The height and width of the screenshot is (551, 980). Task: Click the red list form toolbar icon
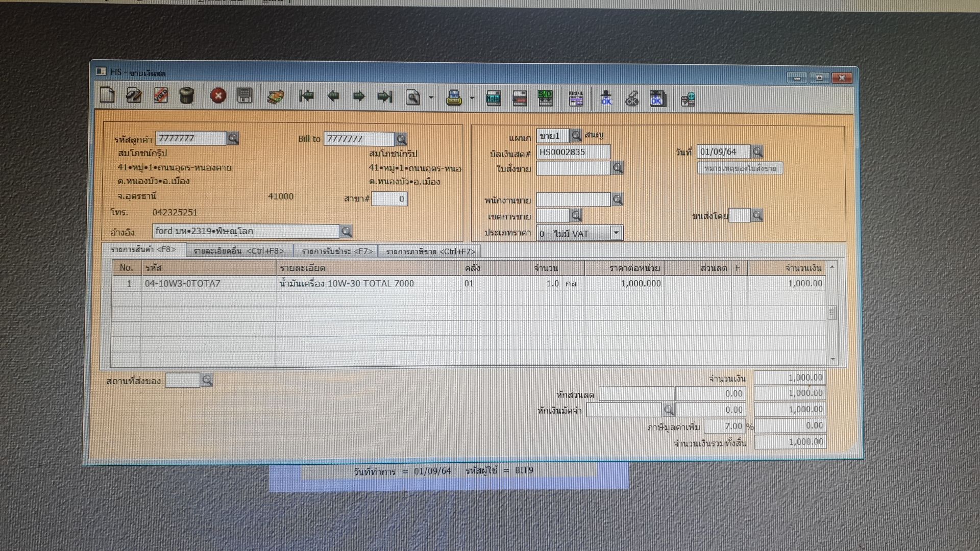coord(520,98)
